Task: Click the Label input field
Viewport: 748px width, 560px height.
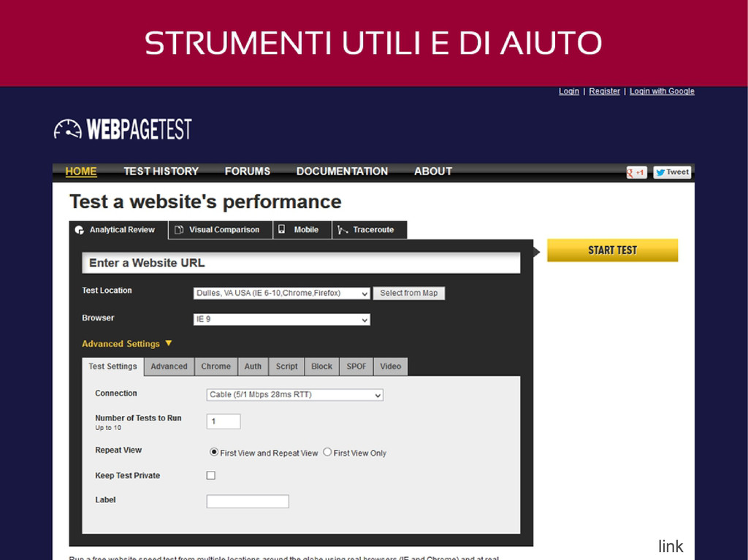Action: pyautogui.click(x=248, y=501)
